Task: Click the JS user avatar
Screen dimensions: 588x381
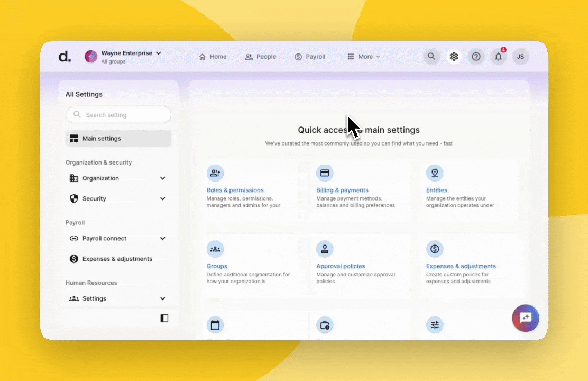Action: [x=520, y=57]
